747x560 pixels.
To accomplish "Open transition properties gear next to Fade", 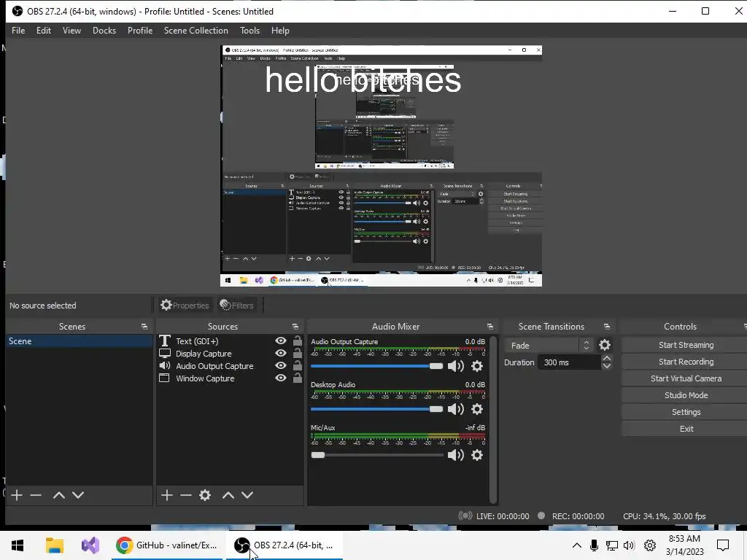I will tap(605, 345).
